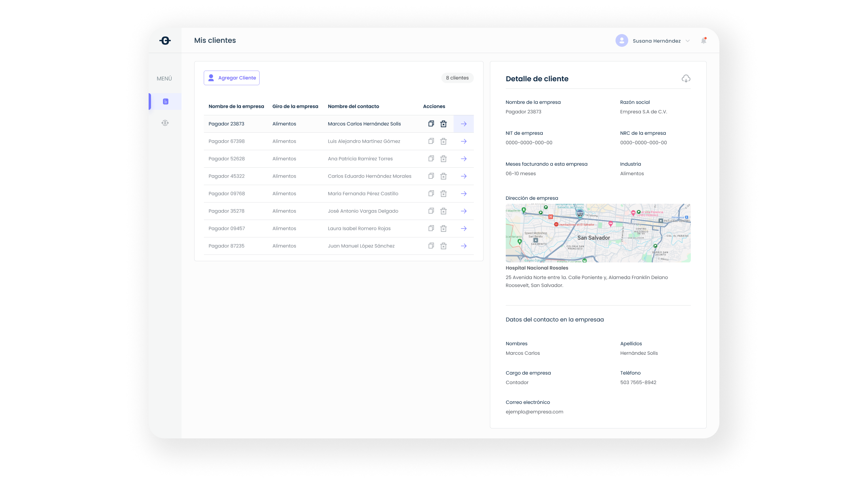The width and height of the screenshot is (868, 482).
Task: Select contact José Antonio Vargas Delgado
Action: [363, 211]
